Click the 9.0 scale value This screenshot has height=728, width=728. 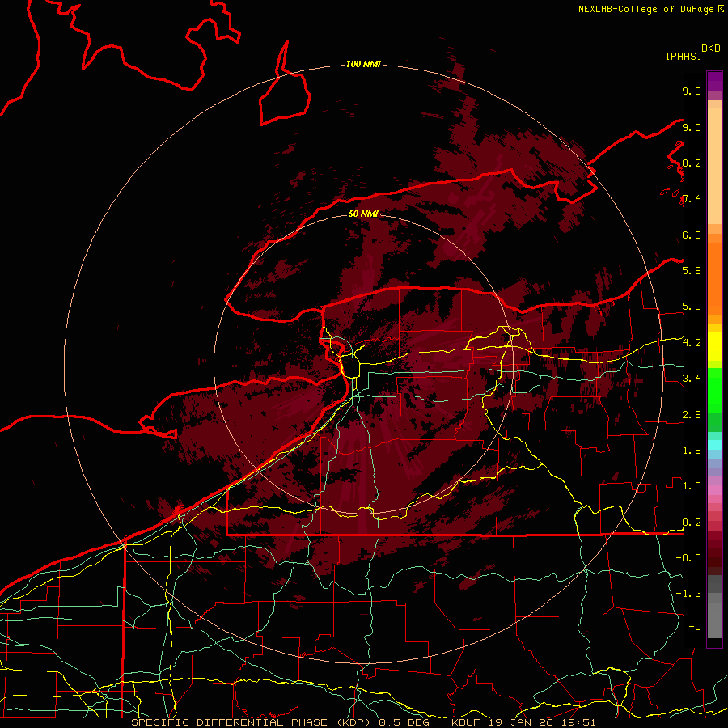point(692,127)
